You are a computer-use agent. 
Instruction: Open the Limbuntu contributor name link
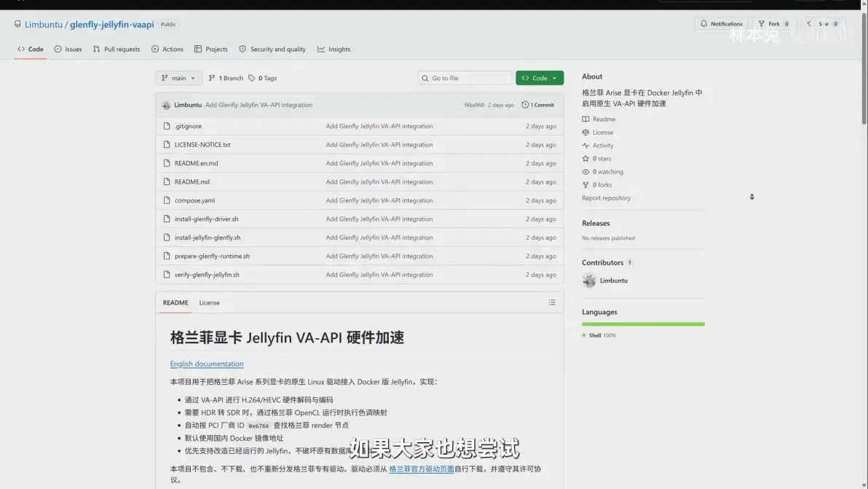tap(614, 281)
